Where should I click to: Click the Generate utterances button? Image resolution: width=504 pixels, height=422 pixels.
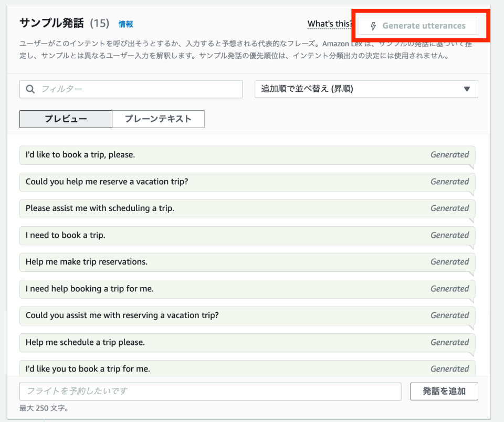click(x=417, y=25)
